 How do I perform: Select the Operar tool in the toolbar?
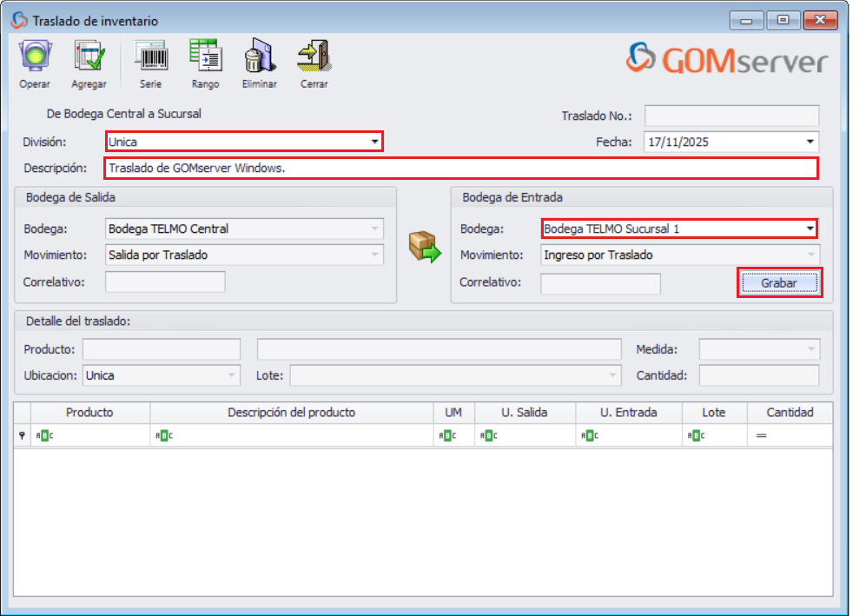(x=34, y=61)
